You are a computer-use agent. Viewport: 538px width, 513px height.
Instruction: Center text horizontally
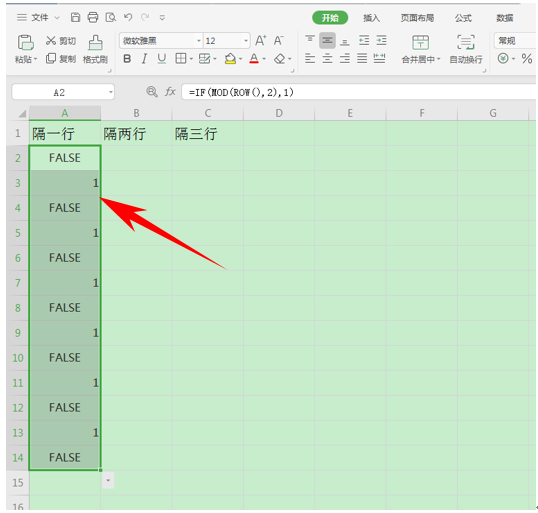coord(327,59)
